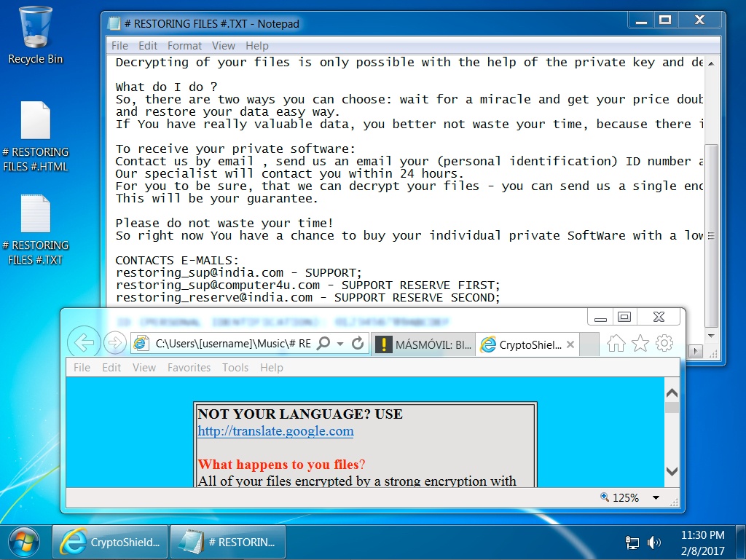
Task: Click the taskbar clock showing 11:30 PM
Action: 703,543
